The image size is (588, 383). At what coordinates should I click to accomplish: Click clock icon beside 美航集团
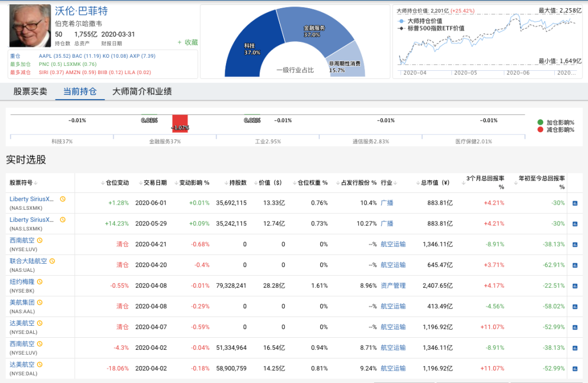40,302
